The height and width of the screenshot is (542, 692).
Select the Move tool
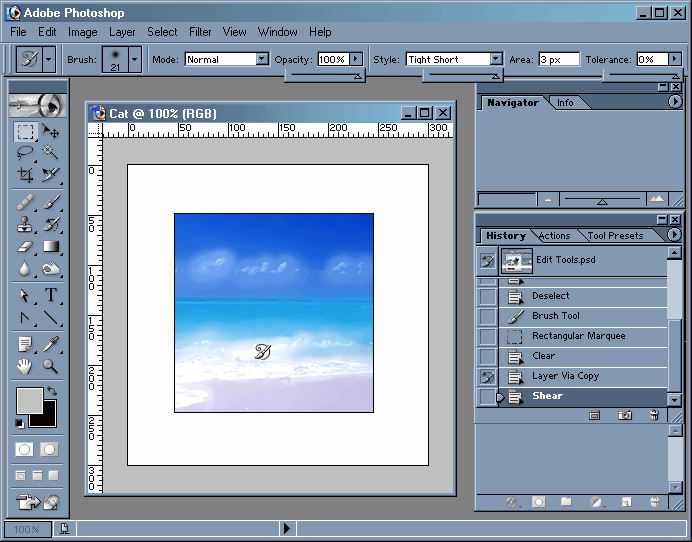click(51, 132)
